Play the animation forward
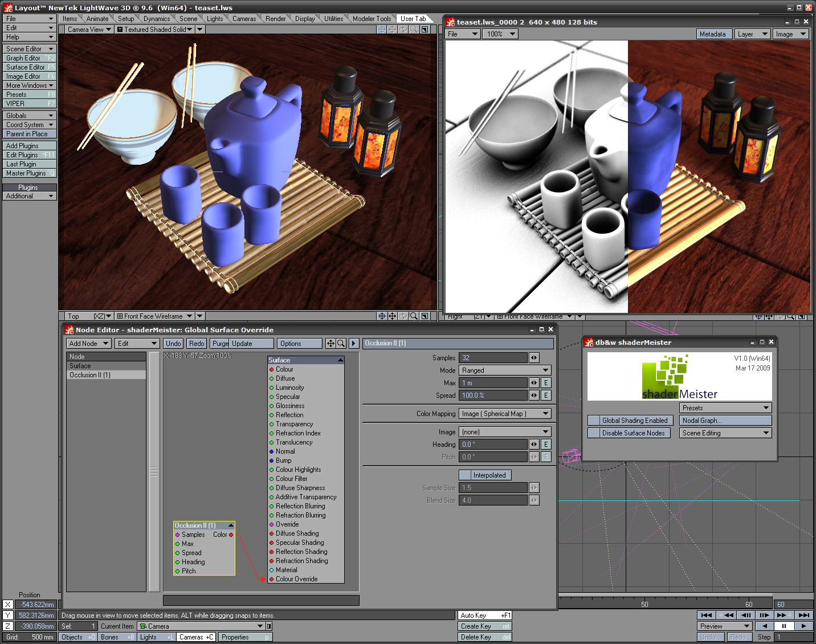This screenshot has height=644, width=816. pyautogui.click(x=803, y=626)
